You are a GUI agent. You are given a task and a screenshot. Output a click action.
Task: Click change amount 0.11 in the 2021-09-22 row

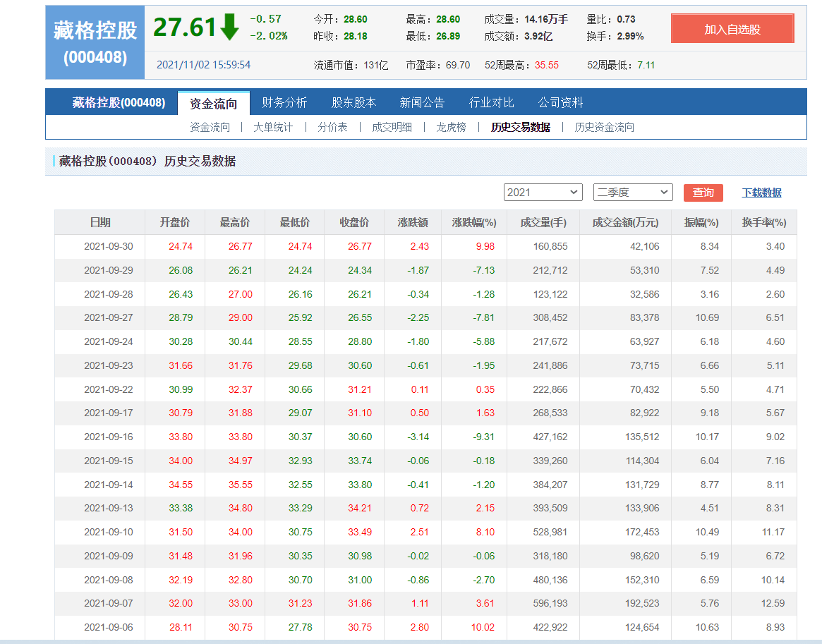(419, 389)
